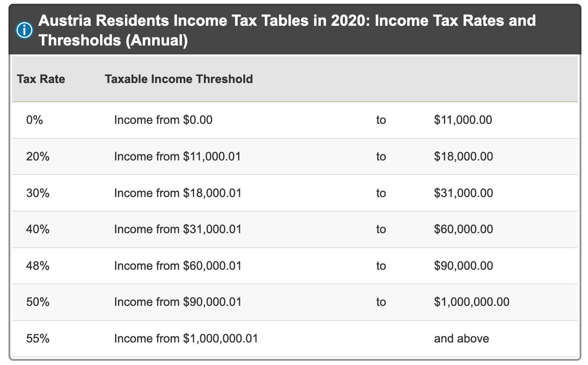Viewport: 588px width, 365px height.
Task: Click the $90,000.00 upper threshold value
Action: 464,266
